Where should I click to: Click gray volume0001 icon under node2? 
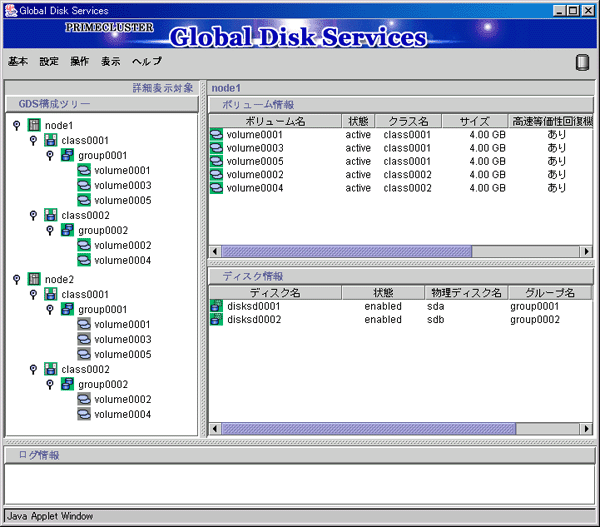(84, 324)
